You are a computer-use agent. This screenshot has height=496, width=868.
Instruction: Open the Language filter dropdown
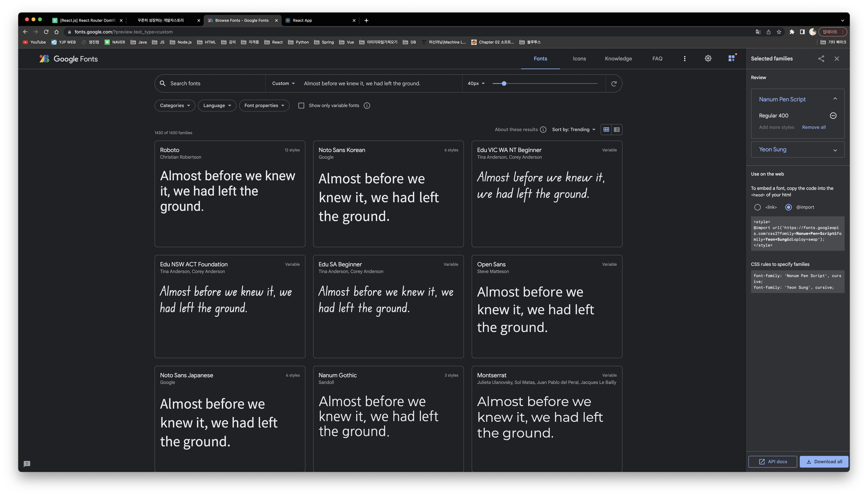(217, 106)
